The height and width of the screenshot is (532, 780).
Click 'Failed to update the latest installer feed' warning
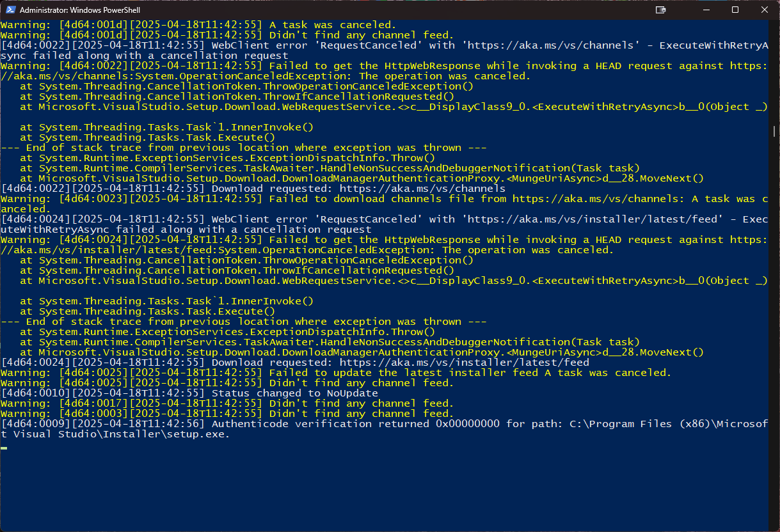403,373
